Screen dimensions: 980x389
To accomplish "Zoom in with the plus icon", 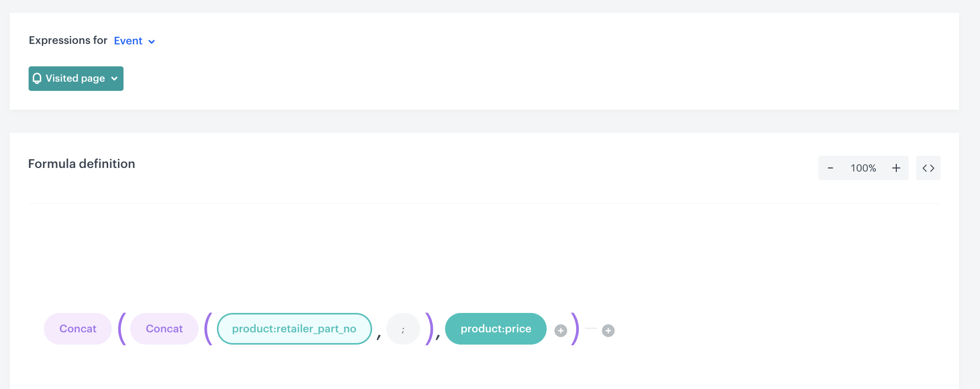I will click(896, 168).
